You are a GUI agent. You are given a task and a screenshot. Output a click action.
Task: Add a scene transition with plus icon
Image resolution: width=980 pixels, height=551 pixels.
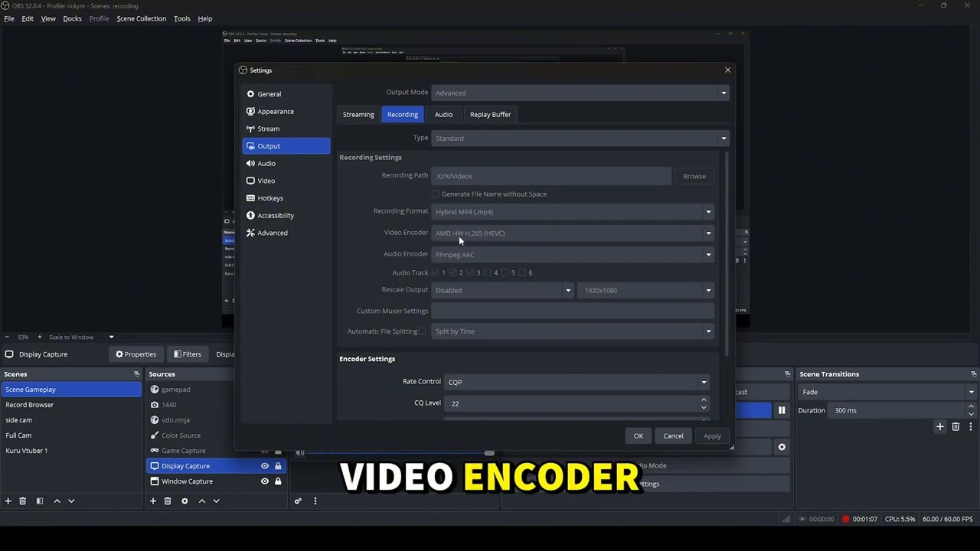tap(940, 427)
